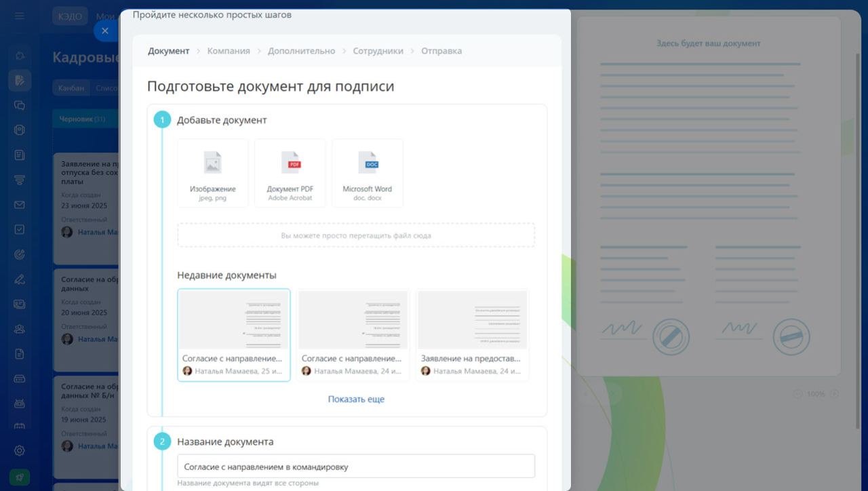Select the Дополнительно wizard step
Screen dimensions: 868x491
pyautogui.click(x=301, y=51)
